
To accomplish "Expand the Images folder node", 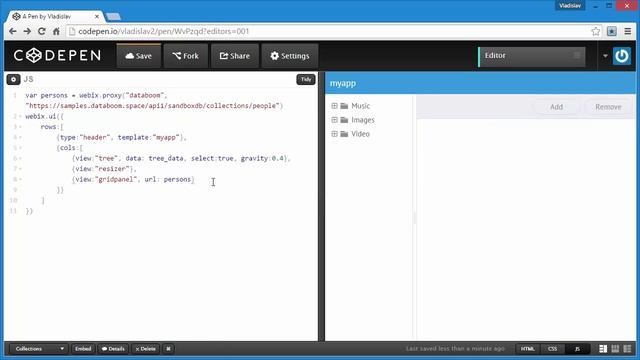I will (334, 120).
